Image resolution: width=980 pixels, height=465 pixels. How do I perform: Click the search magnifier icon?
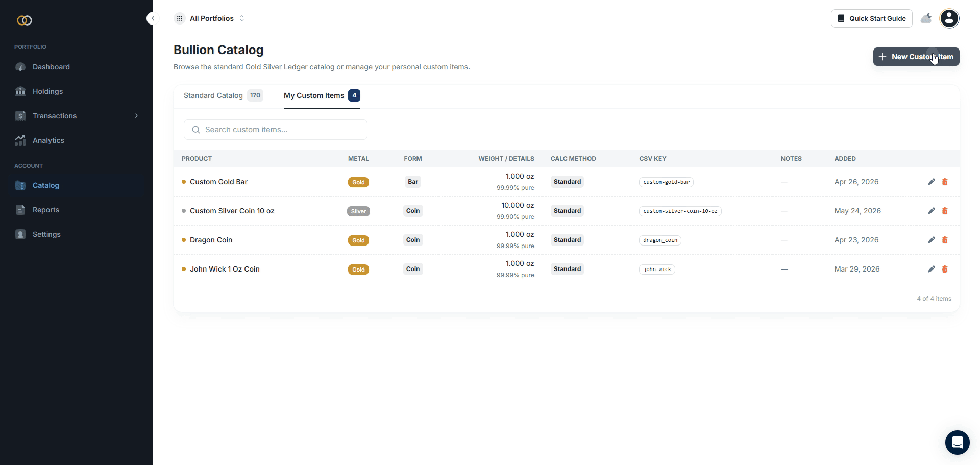point(196,130)
